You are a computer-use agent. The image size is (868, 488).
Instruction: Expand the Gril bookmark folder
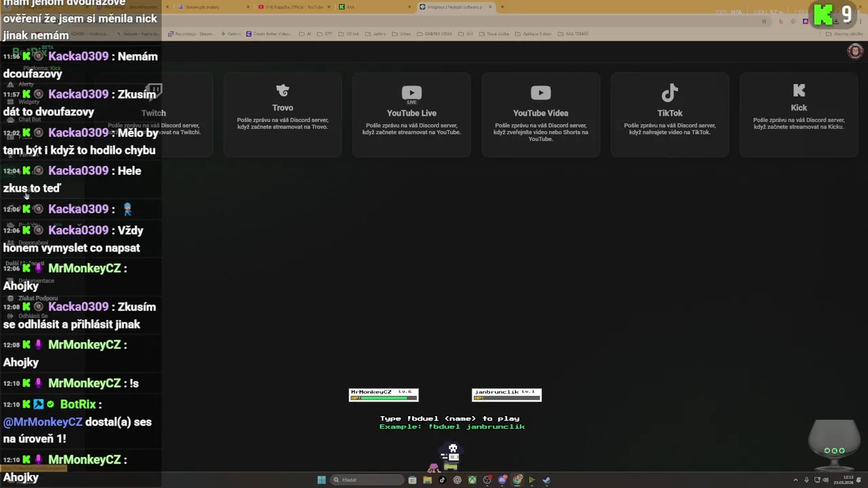[x=466, y=34]
